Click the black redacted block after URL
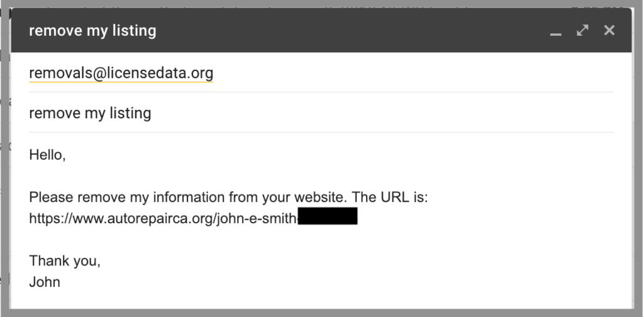Screen dimensions: 644x317 pyautogui.click(x=327, y=218)
